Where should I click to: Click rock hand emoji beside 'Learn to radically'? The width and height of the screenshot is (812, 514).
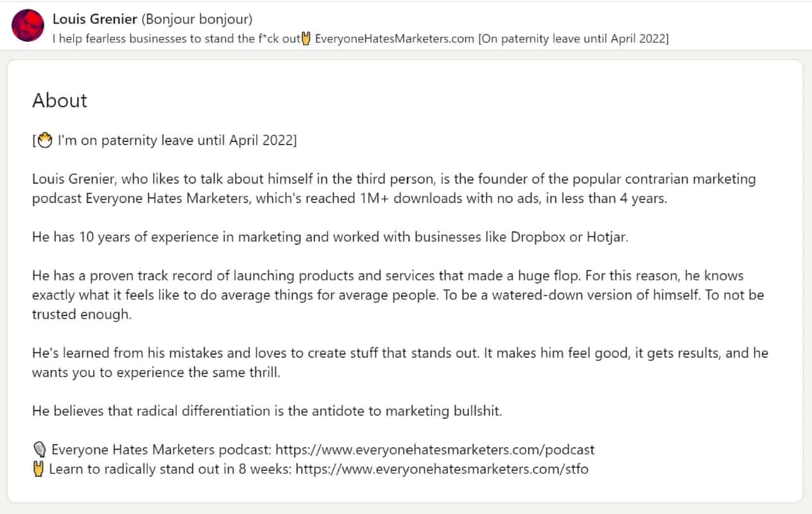click(39, 469)
